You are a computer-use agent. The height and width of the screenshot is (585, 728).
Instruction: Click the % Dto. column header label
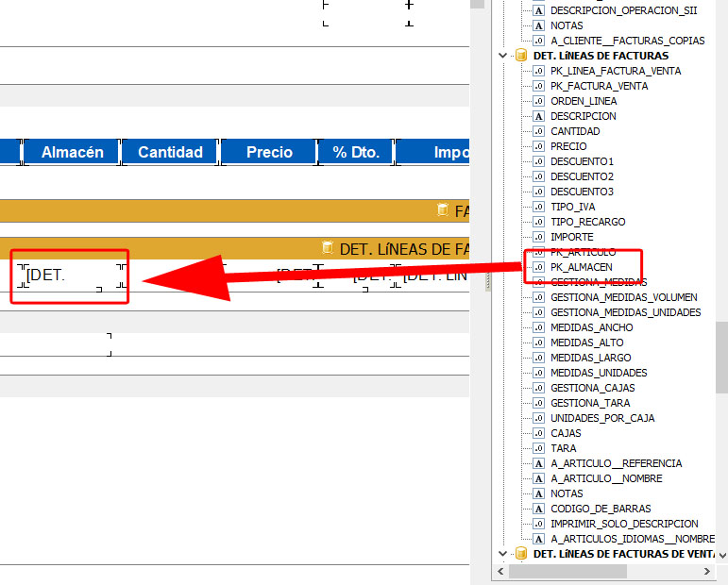pyautogui.click(x=354, y=152)
